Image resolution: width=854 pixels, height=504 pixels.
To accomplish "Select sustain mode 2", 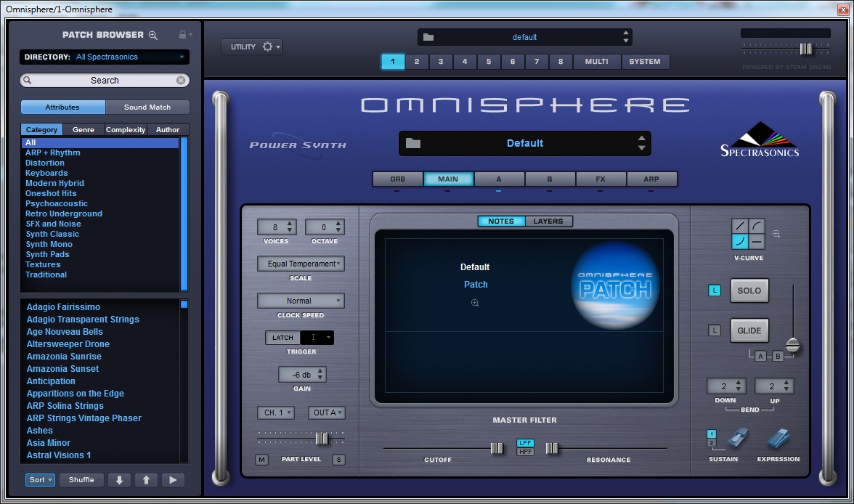I will click(712, 443).
